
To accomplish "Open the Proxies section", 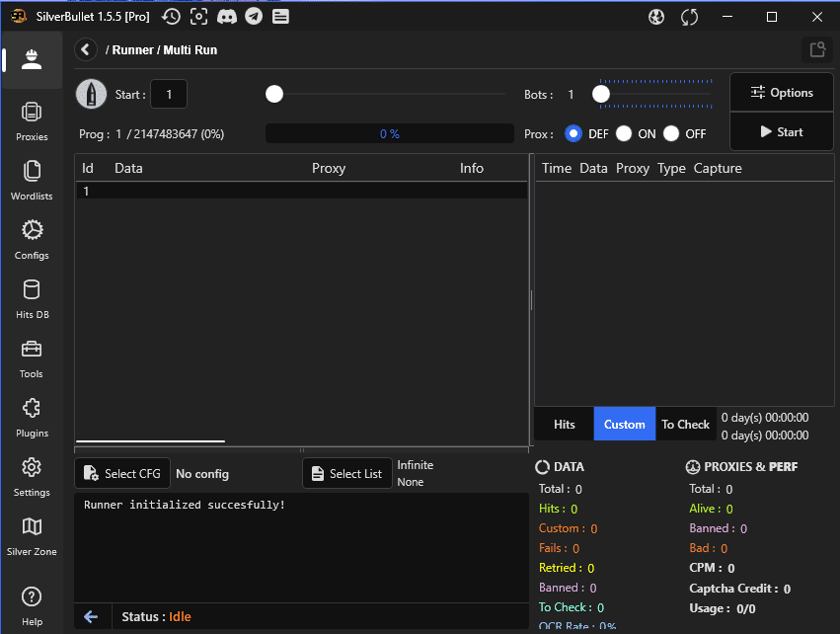I will click(32, 121).
